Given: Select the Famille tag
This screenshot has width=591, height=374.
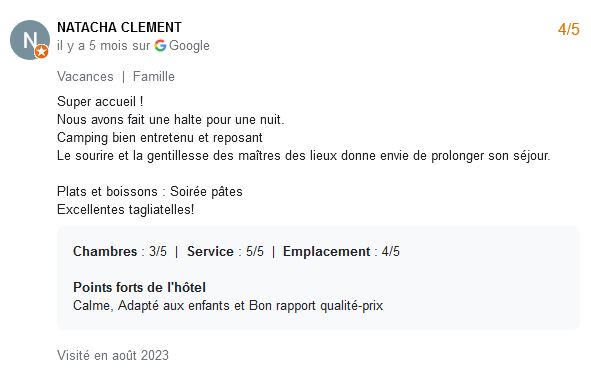Looking at the screenshot, I should click(x=154, y=77).
